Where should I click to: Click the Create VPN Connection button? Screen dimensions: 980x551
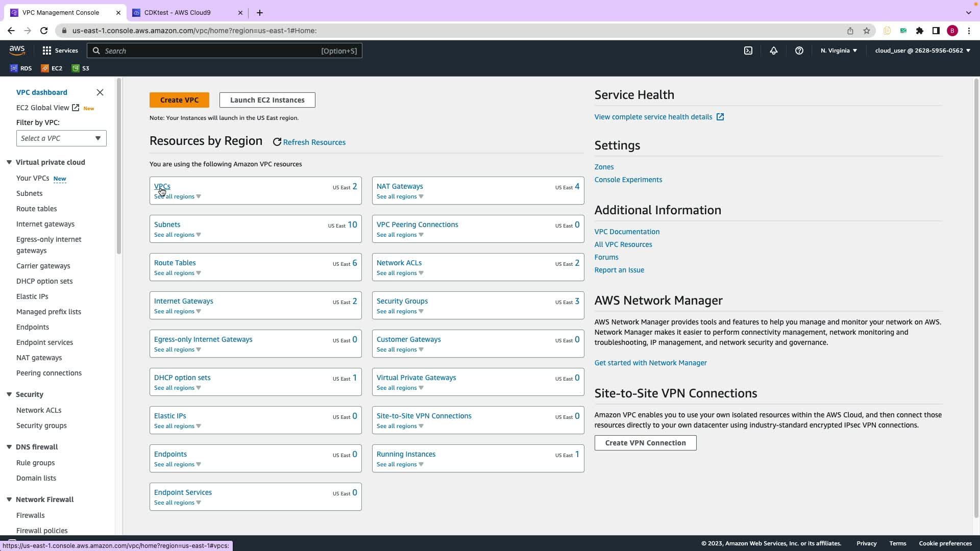pyautogui.click(x=645, y=443)
